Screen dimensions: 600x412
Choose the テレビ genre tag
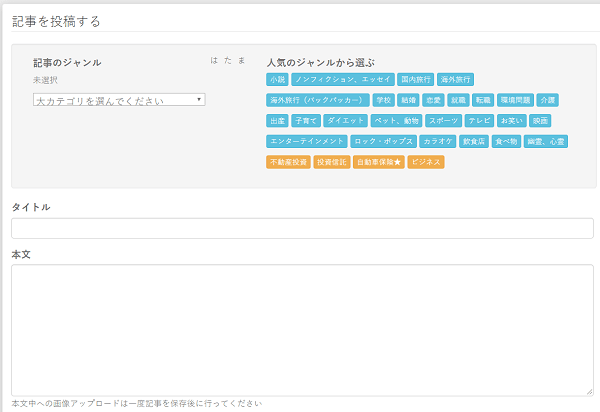[479, 121]
